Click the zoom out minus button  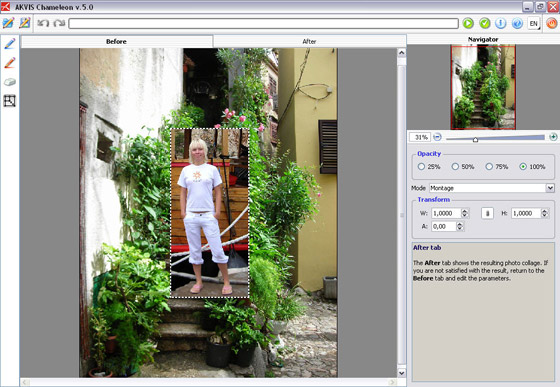point(438,137)
